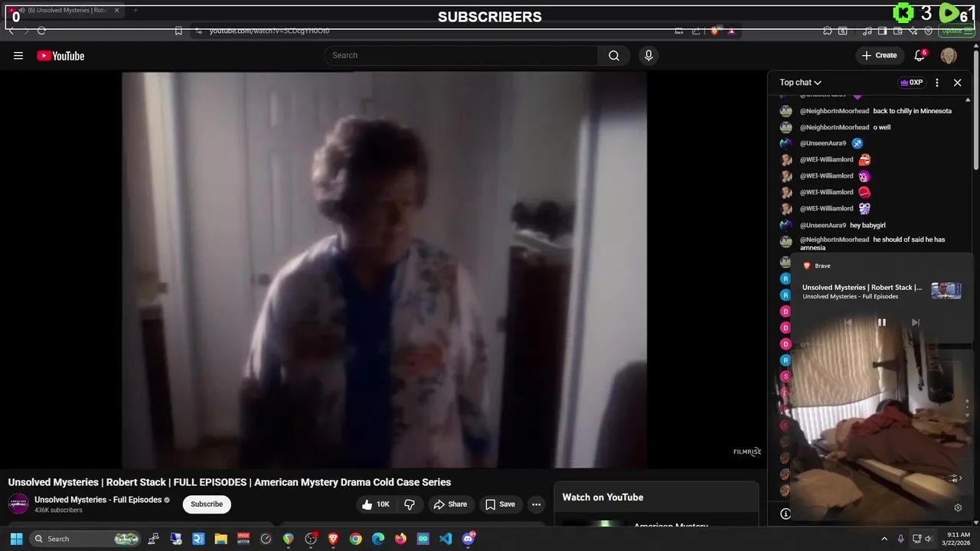The image size is (980, 551).
Task: Click channel avatar for Unsolved Mysteries
Action: [18, 504]
